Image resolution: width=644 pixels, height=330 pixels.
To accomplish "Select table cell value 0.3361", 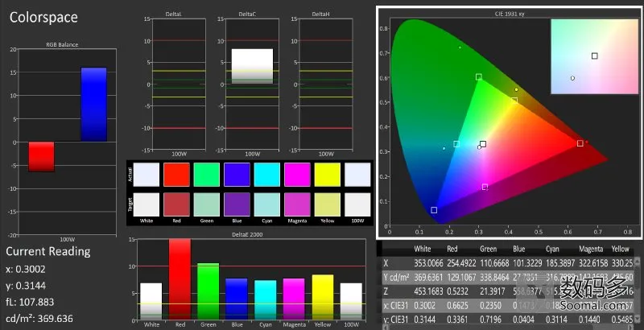I will (x=458, y=320).
